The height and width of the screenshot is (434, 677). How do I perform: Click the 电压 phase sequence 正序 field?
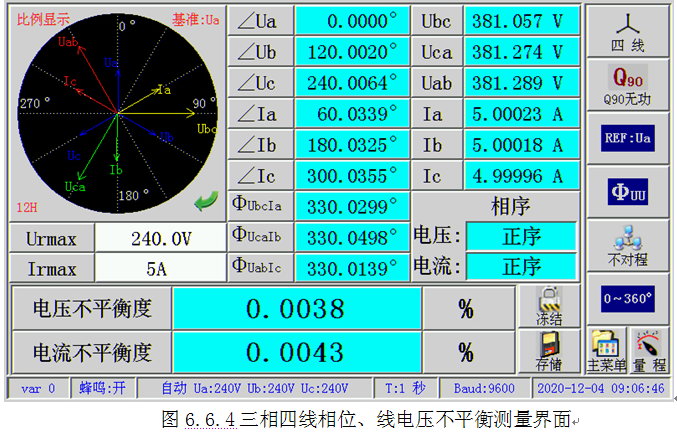521,236
